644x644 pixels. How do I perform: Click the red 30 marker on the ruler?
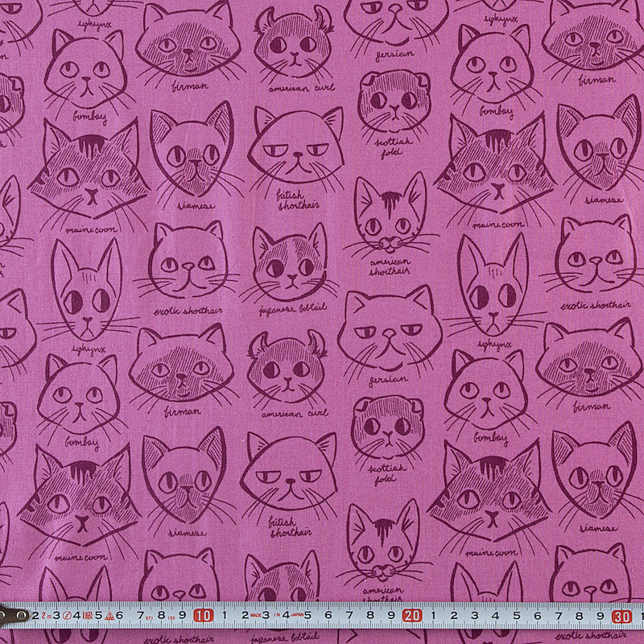[x=621, y=617]
